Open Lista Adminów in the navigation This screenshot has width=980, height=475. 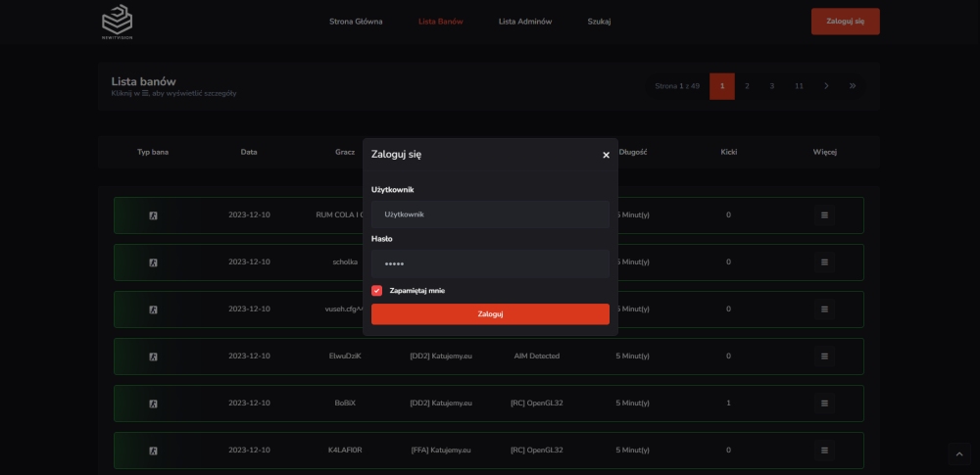pos(525,22)
